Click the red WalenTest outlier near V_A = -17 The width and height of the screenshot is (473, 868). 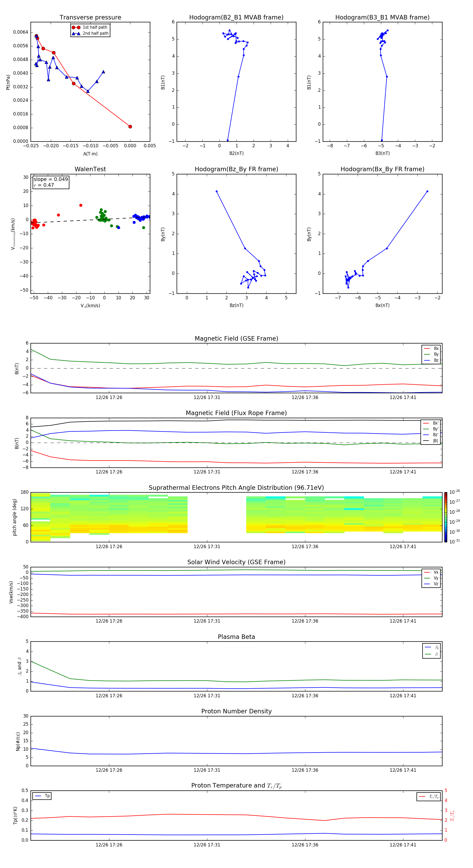81,205
